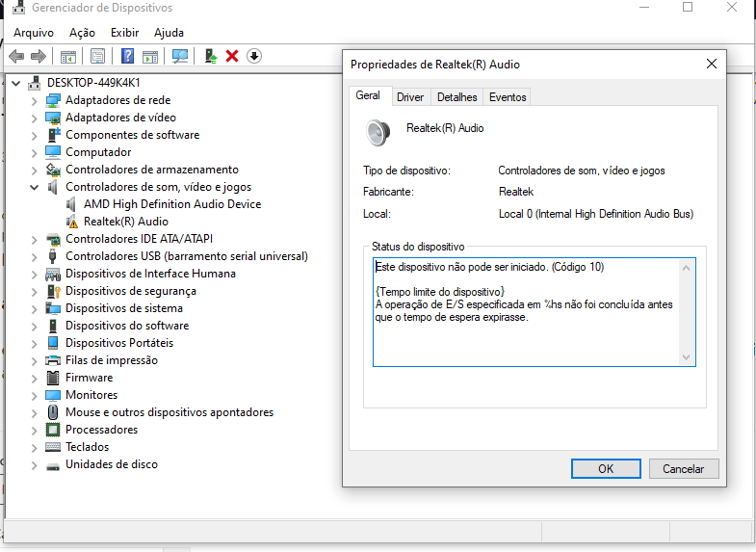This screenshot has width=756, height=552.
Task: Click the update driver green arrow icon
Action: (x=211, y=57)
